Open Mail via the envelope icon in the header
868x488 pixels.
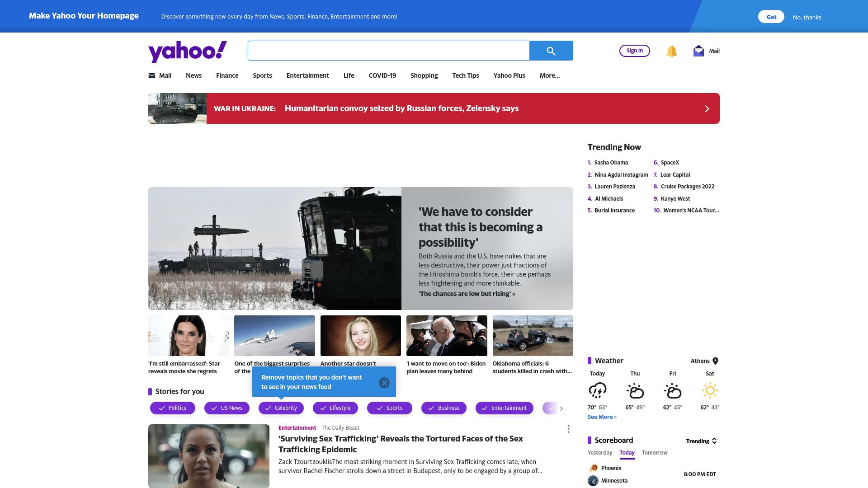[x=698, y=51]
